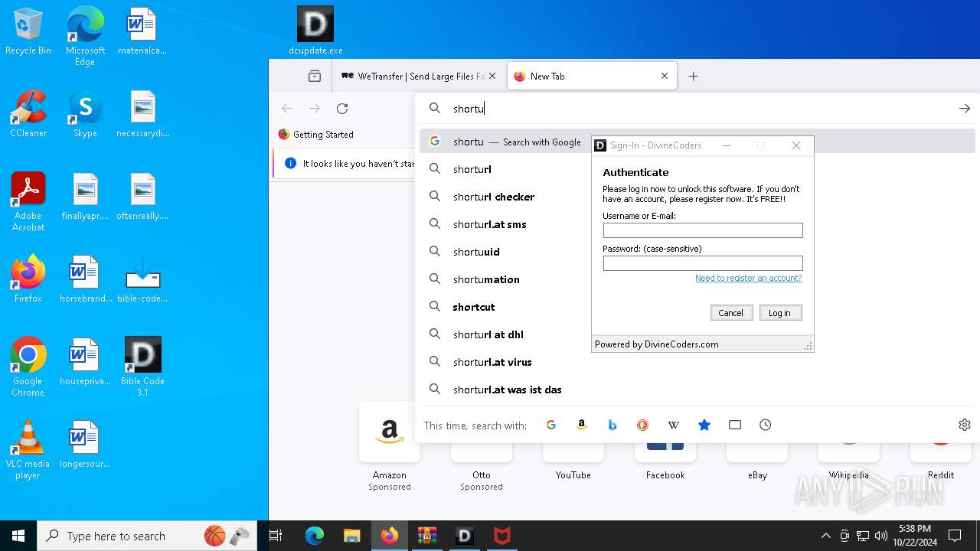Screen dimensions: 980x551
Task: Close the New Tab tab
Action: 665,76
